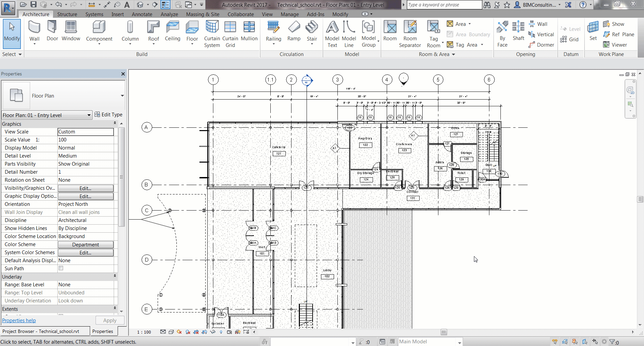Click the Scale Value 100 field
The image size is (644, 346).
pyautogui.click(x=86, y=140)
